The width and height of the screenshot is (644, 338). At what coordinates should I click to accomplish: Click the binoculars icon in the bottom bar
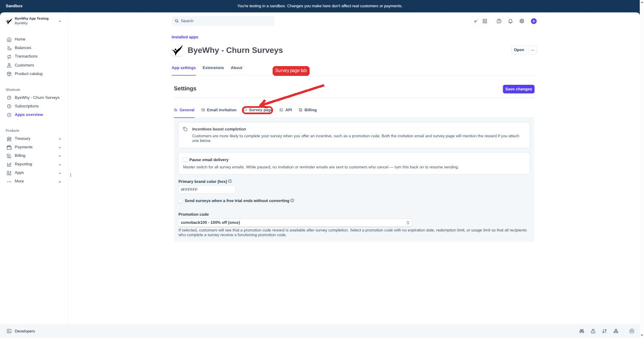tap(582, 331)
